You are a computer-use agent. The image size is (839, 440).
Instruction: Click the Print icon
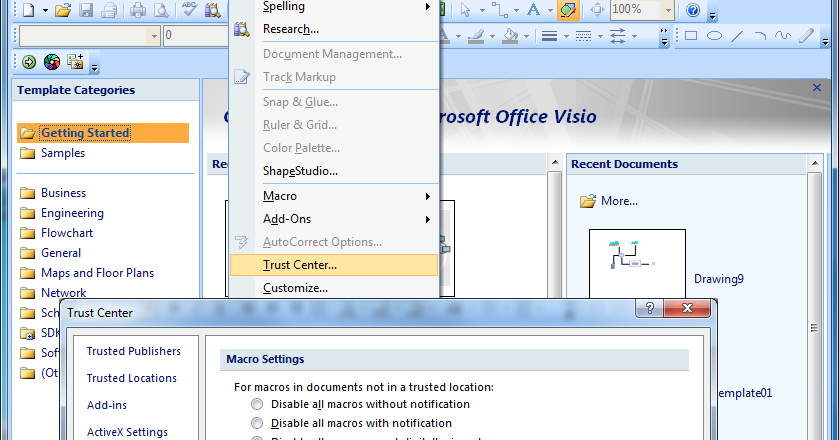click(138, 10)
